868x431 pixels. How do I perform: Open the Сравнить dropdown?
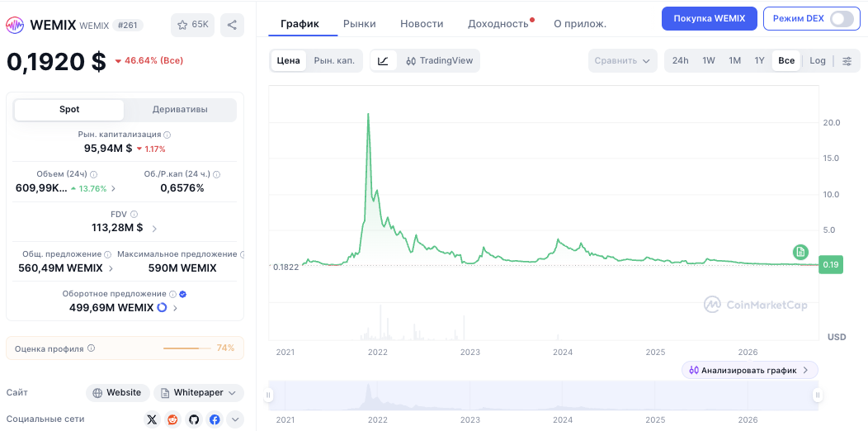point(622,61)
